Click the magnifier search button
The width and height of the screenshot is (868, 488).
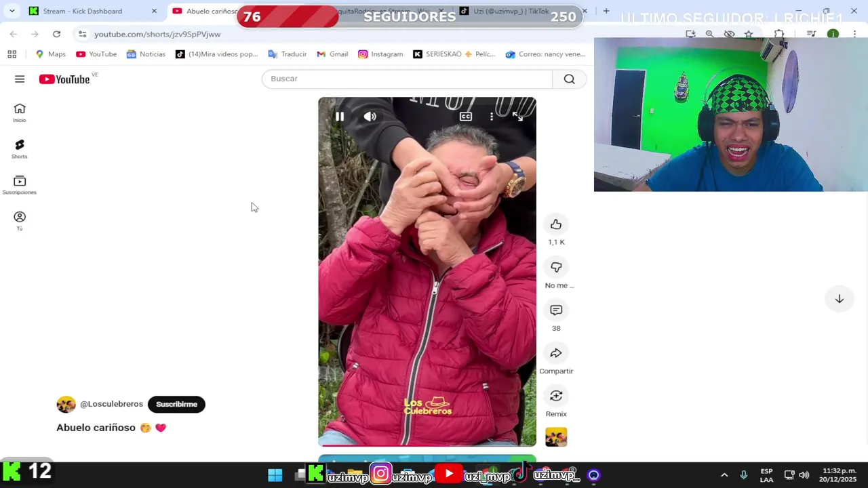(569, 79)
